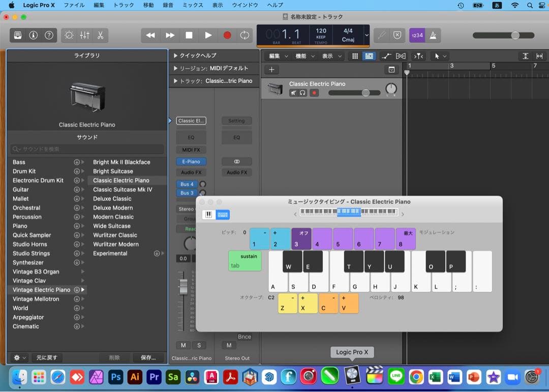The height and width of the screenshot is (392, 549).
Task: Toggle the count-in 1234 button
Action: point(417,35)
